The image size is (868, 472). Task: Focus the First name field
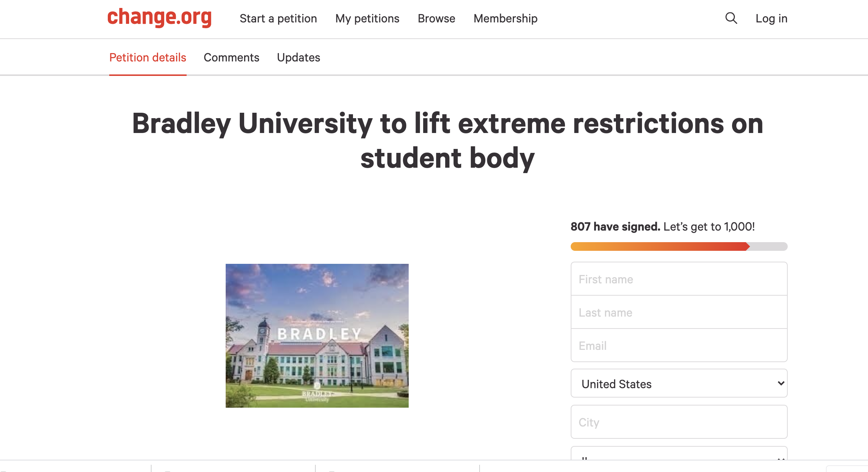click(x=679, y=279)
